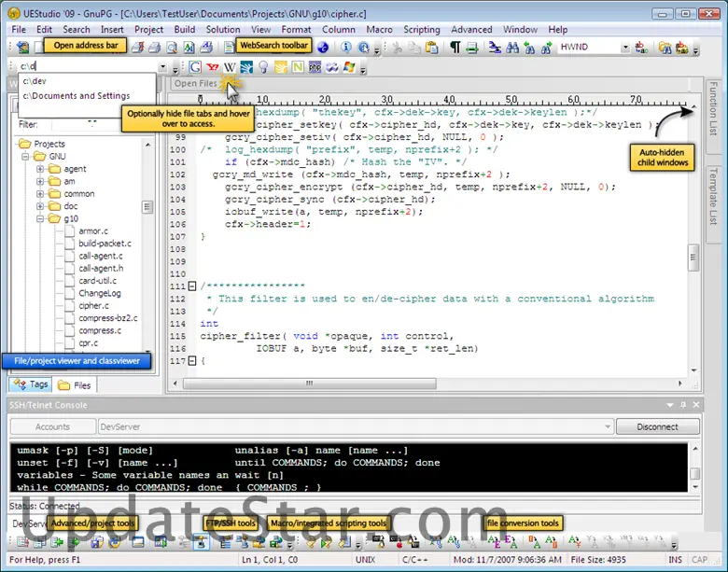This screenshot has width=728, height=572.
Task: Open the Solution menu
Action: [x=223, y=29]
